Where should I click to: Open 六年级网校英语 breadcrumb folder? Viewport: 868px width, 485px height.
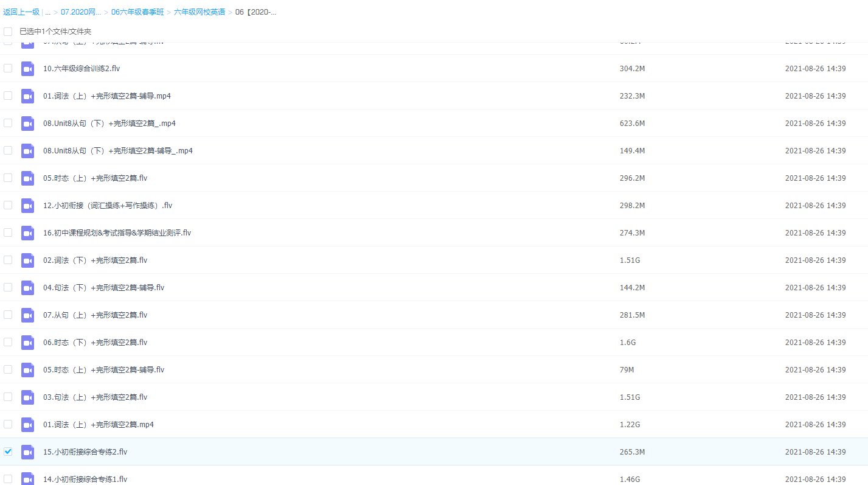pyautogui.click(x=199, y=12)
